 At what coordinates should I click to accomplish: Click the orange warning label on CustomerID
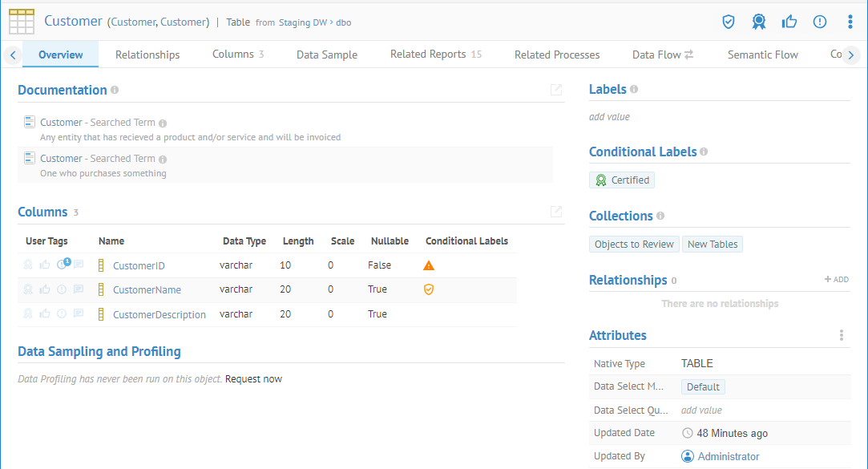429,265
